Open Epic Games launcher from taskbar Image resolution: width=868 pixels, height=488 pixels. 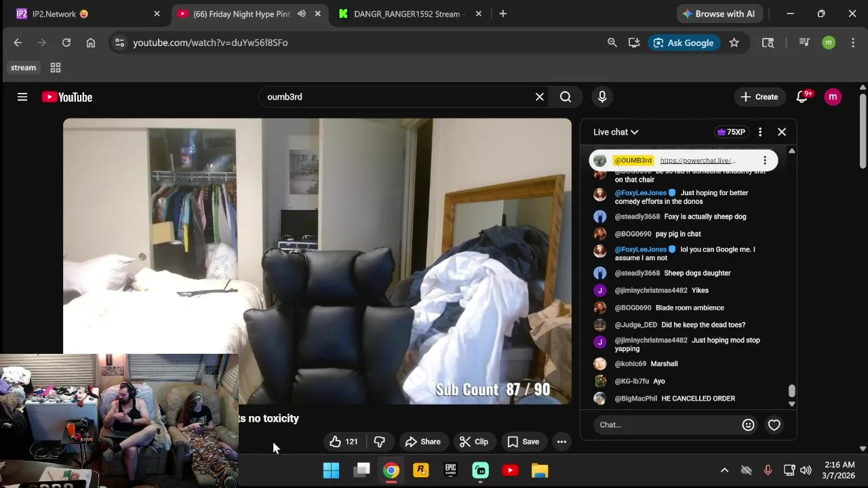[450, 470]
